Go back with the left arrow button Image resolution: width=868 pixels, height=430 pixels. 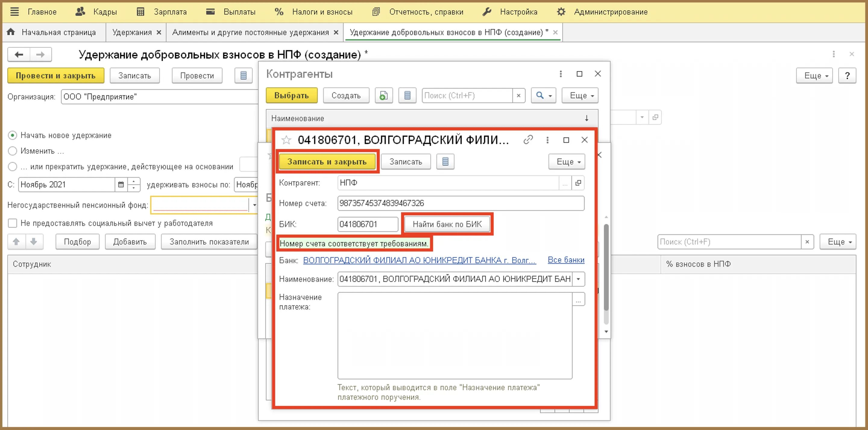[x=19, y=55]
